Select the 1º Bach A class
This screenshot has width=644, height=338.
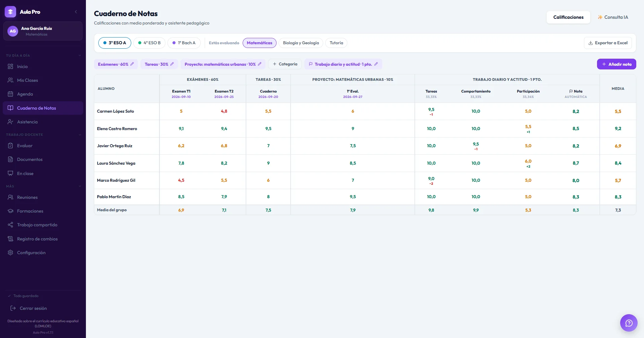tap(184, 43)
